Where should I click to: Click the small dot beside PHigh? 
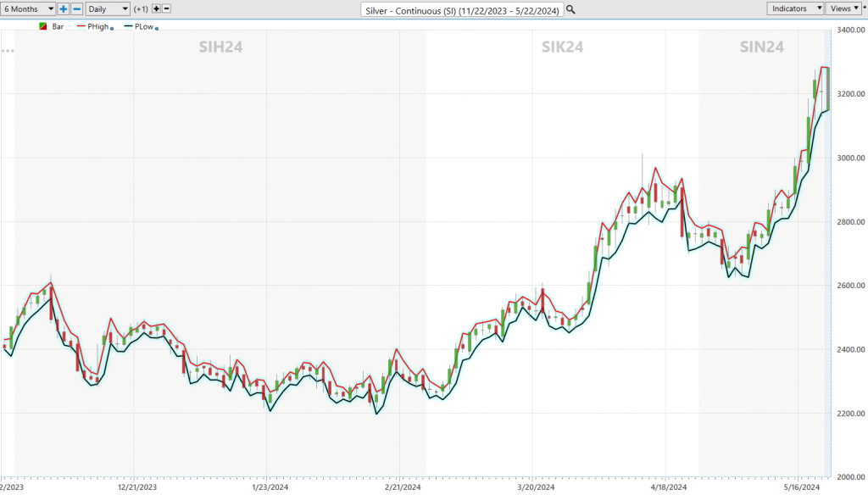pos(112,28)
